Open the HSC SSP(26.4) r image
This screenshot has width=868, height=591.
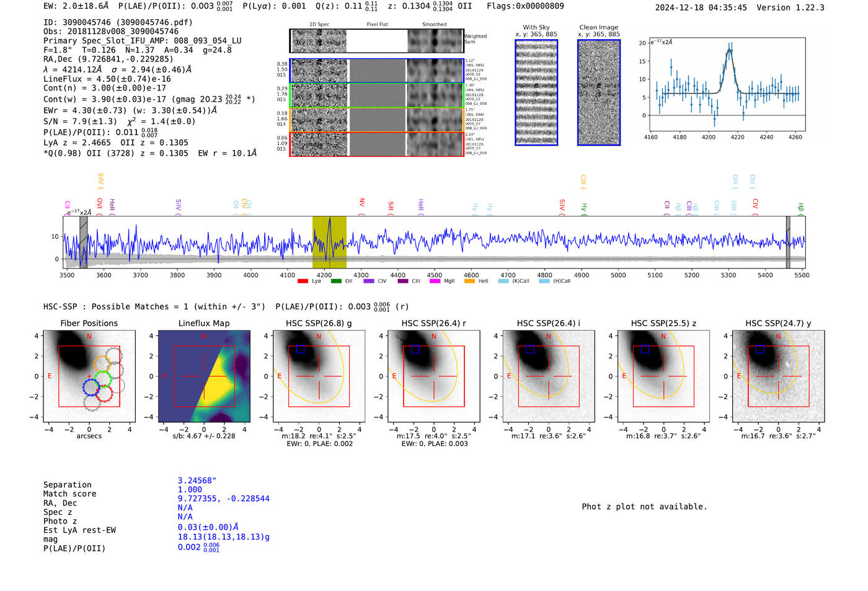coord(434,376)
